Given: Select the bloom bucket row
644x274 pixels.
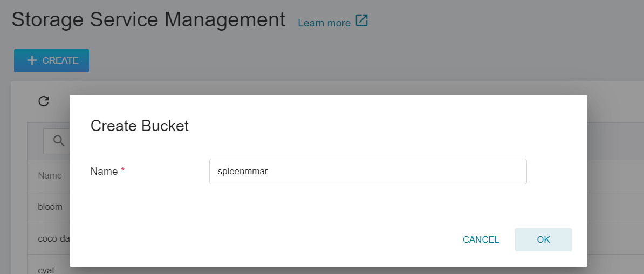Looking at the screenshot, I should (50, 207).
